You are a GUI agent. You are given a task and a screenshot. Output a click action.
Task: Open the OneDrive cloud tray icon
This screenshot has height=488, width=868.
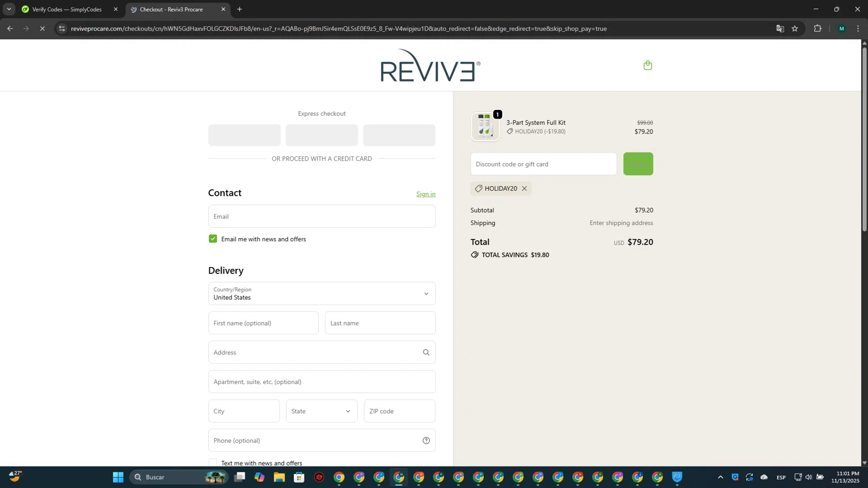[x=764, y=477]
